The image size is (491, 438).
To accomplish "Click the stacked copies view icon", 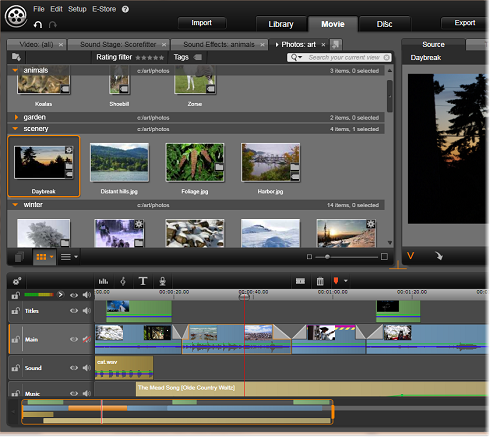I will coord(19,257).
